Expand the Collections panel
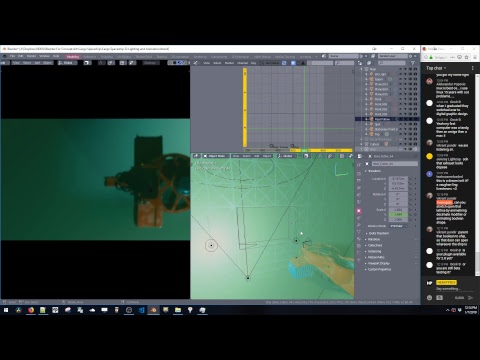480x360 pixels. [374, 245]
